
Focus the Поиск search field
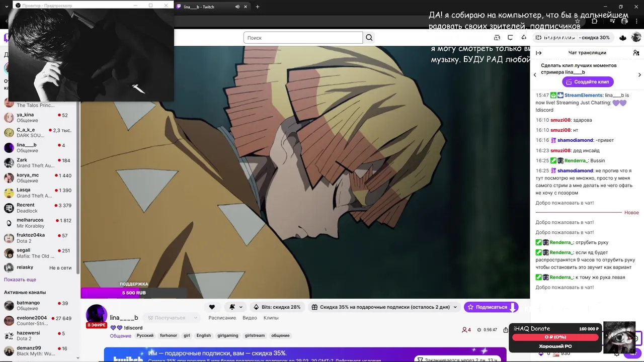tap(303, 38)
